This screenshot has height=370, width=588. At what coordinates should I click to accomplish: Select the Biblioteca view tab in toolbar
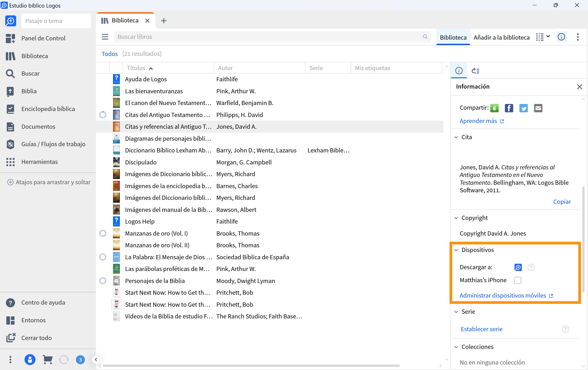tap(453, 37)
